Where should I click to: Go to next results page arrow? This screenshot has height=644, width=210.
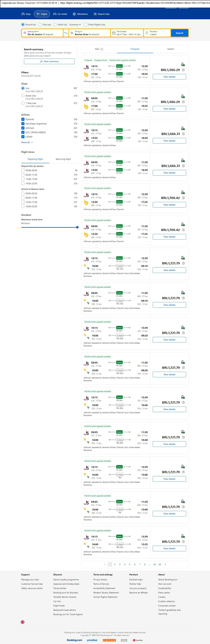tap(165, 564)
